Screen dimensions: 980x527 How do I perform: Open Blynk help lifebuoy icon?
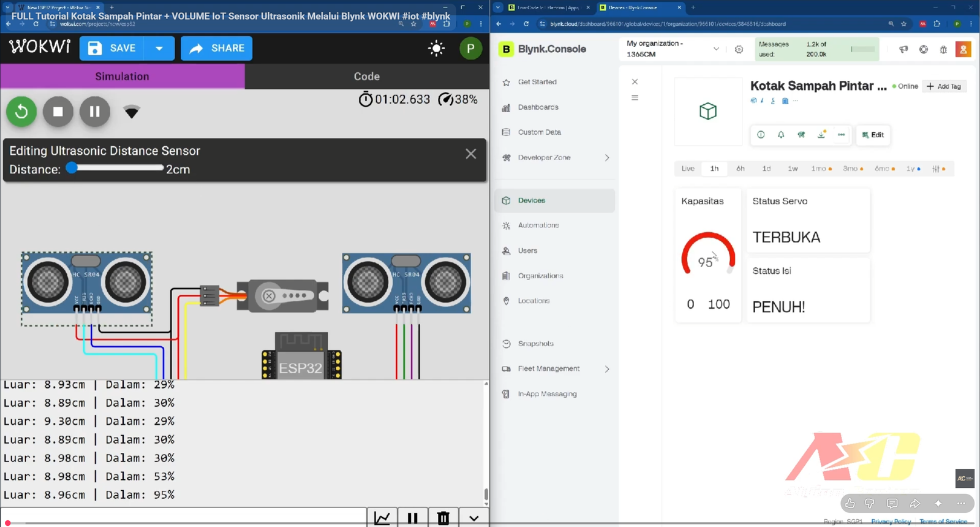tap(924, 50)
